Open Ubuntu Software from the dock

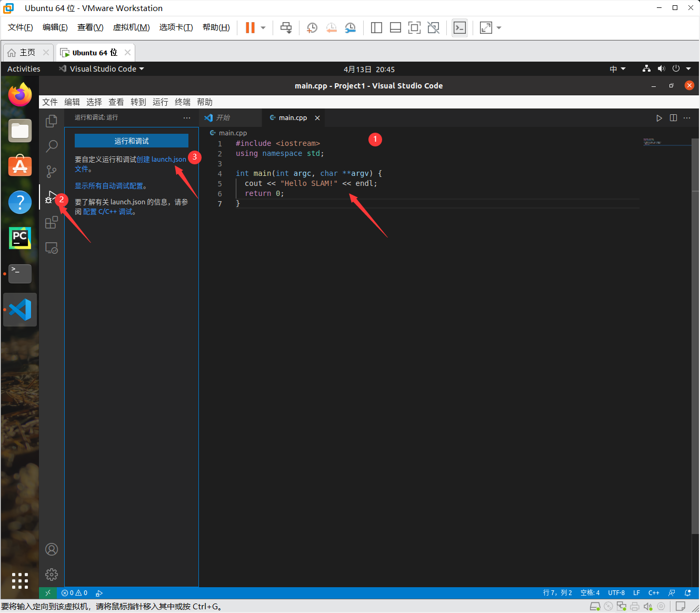[20, 166]
